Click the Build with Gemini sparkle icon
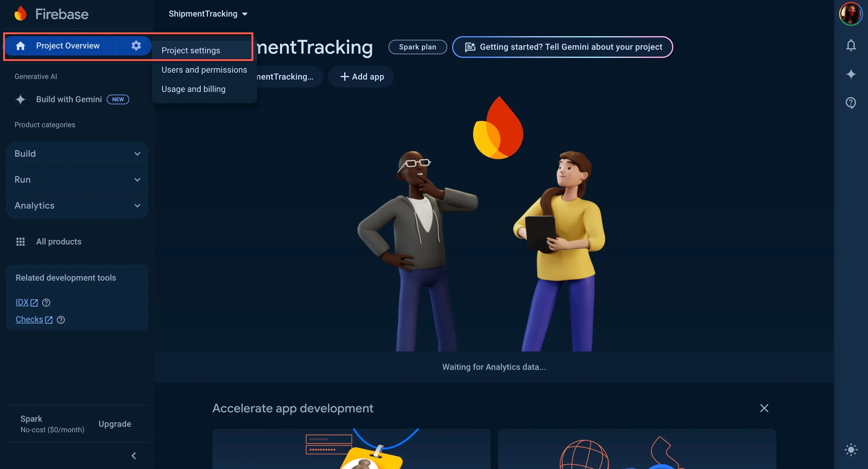This screenshot has width=868, height=469. (20, 99)
